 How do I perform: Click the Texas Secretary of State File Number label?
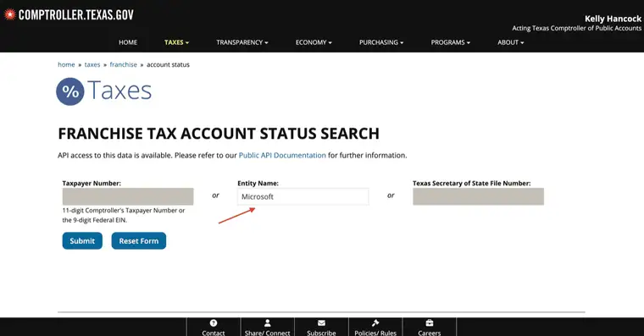471,184
